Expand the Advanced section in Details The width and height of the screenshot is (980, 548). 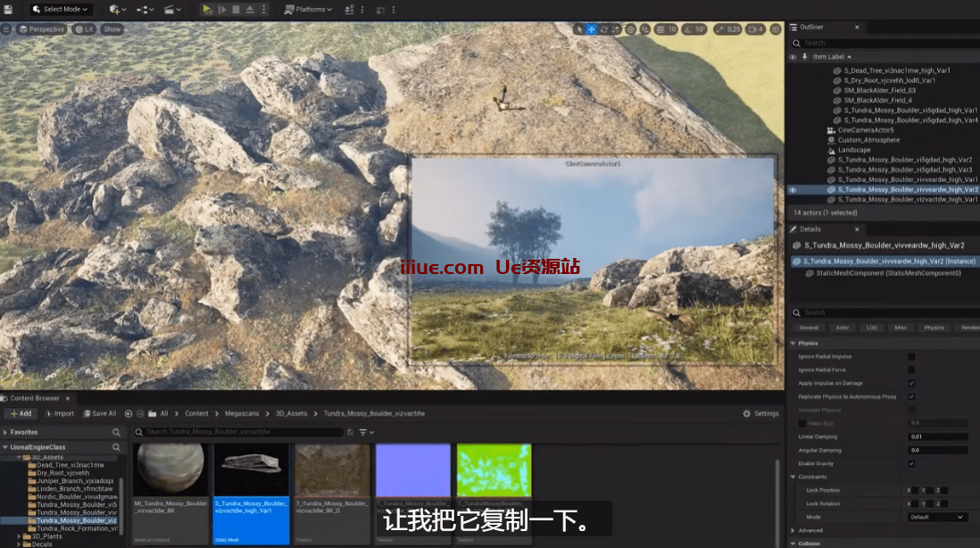click(x=810, y=530)
